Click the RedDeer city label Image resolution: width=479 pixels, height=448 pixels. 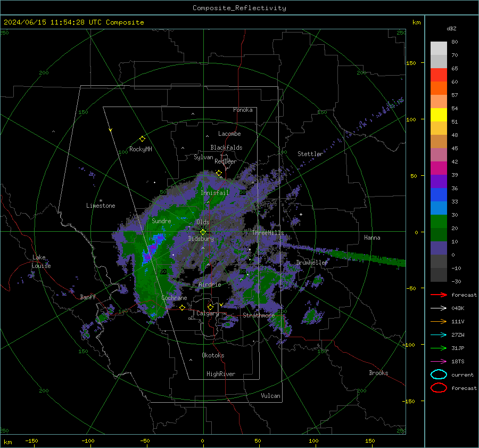(226, 161)
